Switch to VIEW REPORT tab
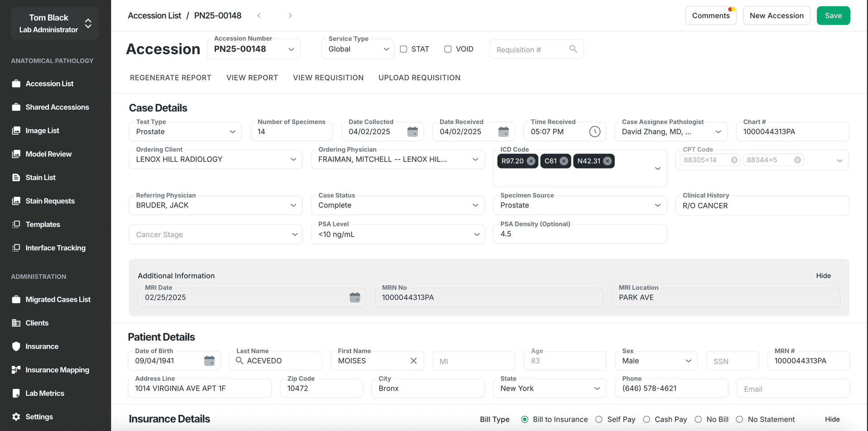 point(252,78)
